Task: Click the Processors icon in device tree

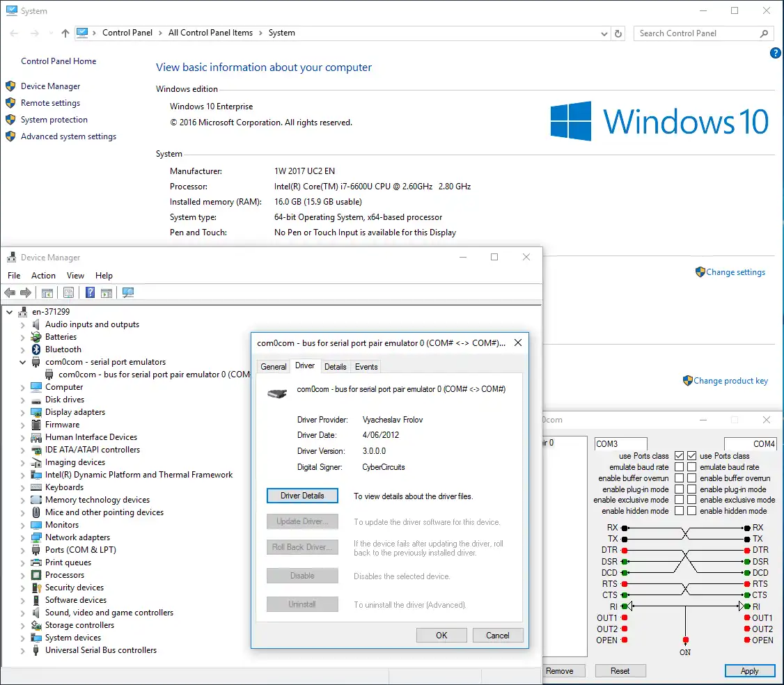Action: pos(36,575)
